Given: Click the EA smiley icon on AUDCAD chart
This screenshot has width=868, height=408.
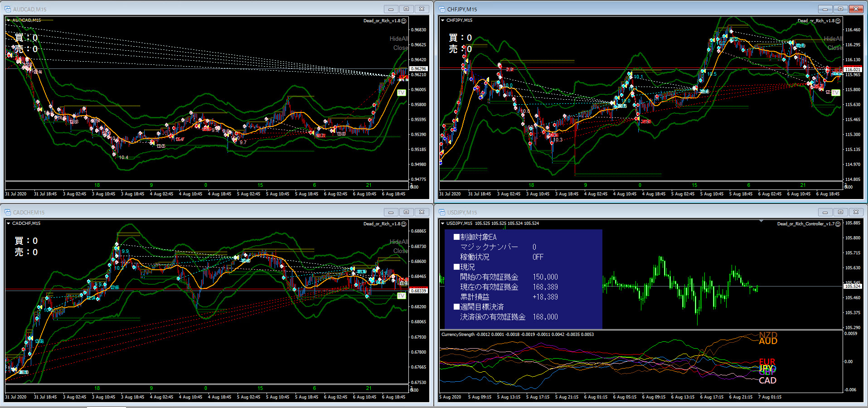Looking at the screenshot, I should coord(404,21).
